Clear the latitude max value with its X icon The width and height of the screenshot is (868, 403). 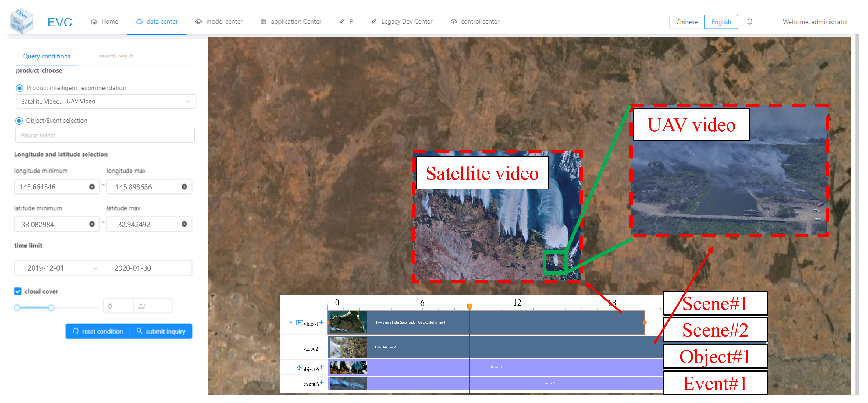[184, 224]
